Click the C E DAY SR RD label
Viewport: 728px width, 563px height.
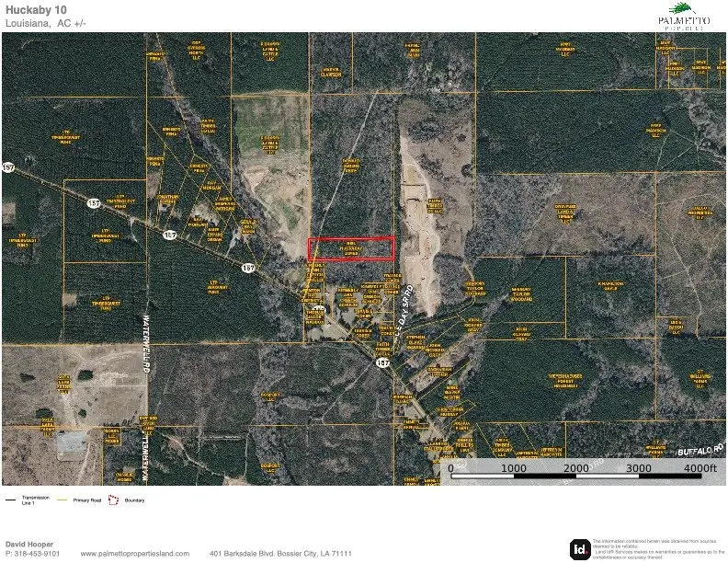(403, 310)
